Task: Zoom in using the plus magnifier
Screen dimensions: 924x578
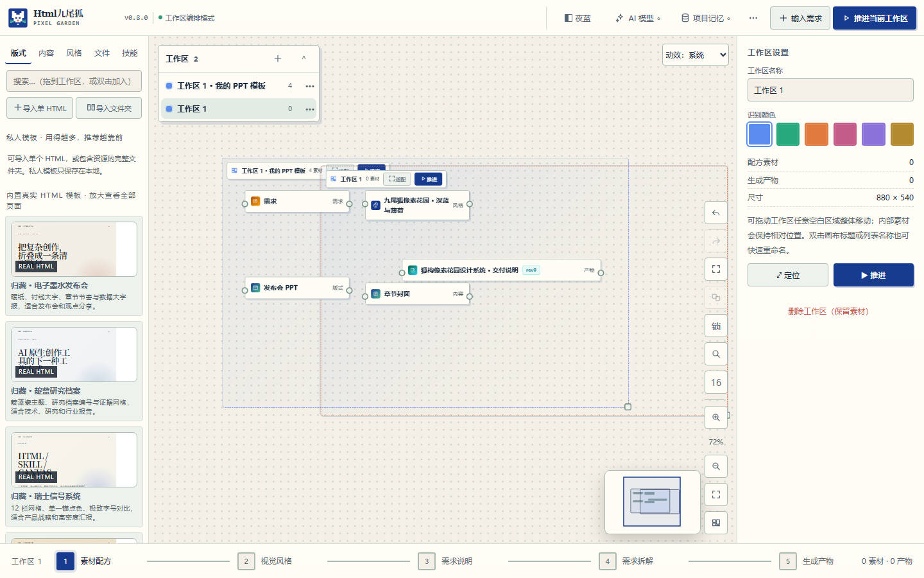Action: [x=716, y=417]
